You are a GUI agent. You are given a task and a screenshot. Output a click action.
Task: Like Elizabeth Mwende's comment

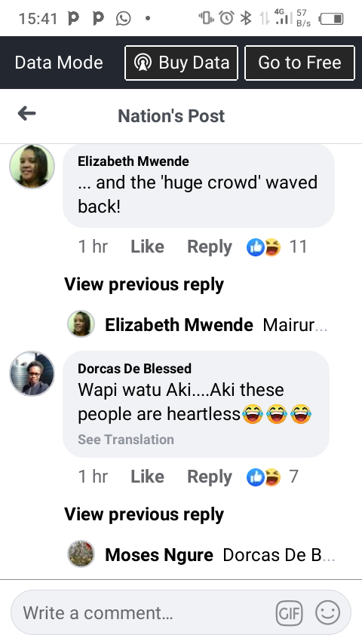pyautogui.click(x=147, y=247)
